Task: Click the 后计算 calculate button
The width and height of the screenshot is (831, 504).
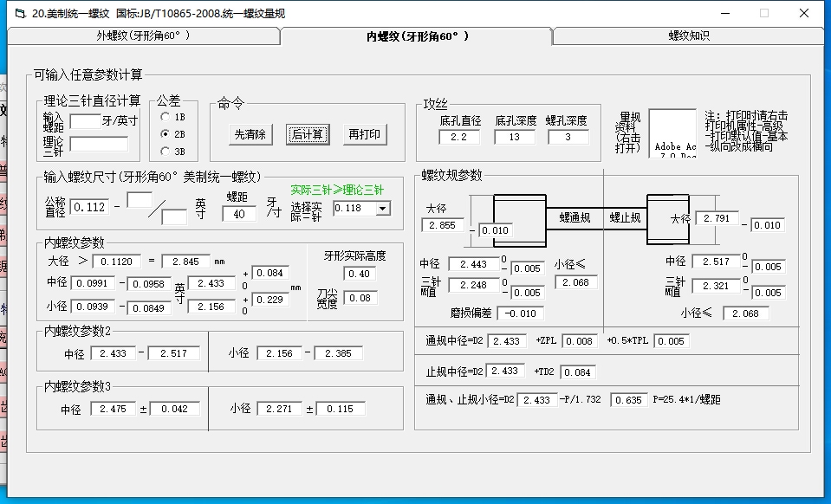Action: (307, 134)
